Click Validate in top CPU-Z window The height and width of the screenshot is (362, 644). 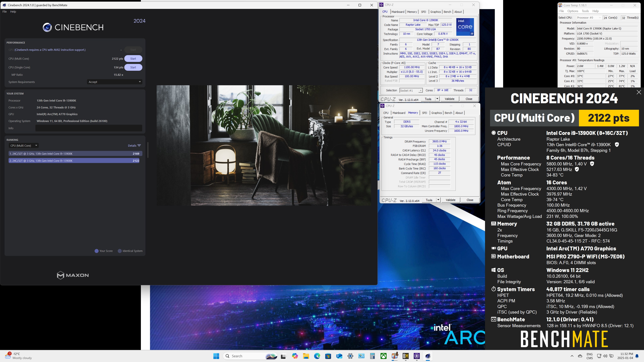point(449,99)
